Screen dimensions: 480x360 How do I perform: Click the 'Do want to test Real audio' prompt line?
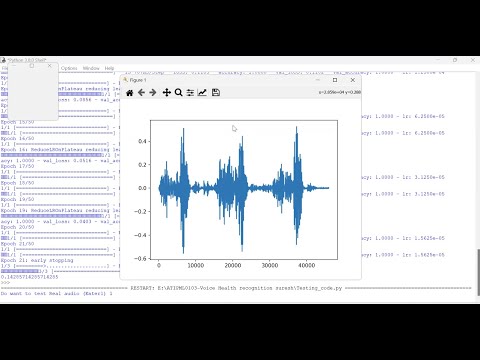click(56, 294)
